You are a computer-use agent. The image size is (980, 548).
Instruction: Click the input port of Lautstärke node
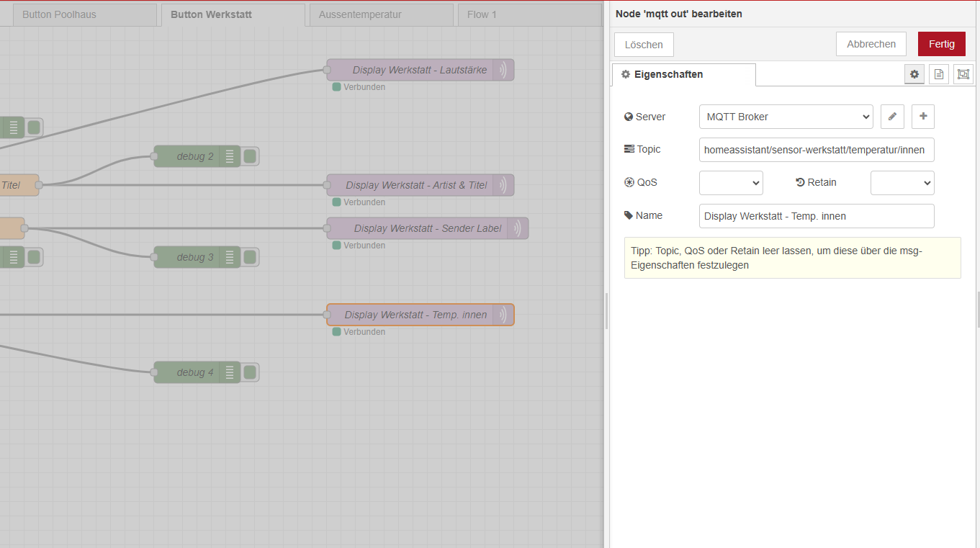point(326,70)
